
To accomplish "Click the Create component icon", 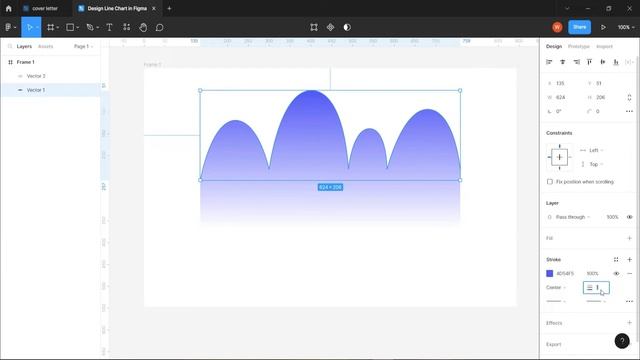I will pos(330,27).
